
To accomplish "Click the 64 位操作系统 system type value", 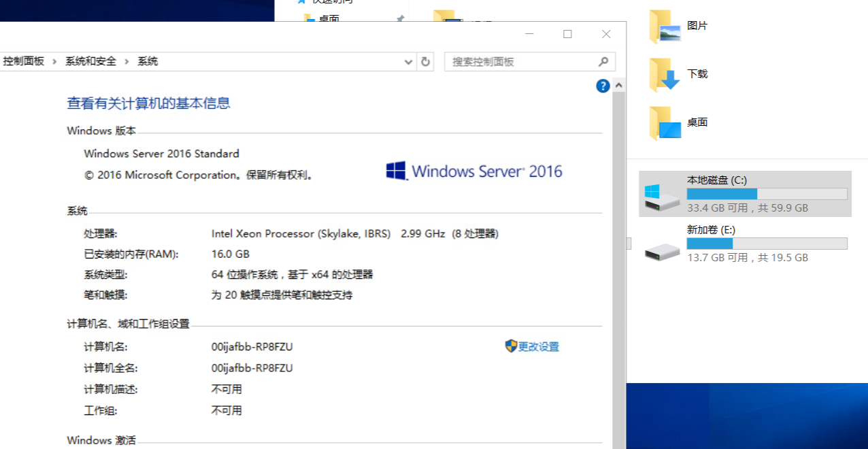I will point(293,275).
